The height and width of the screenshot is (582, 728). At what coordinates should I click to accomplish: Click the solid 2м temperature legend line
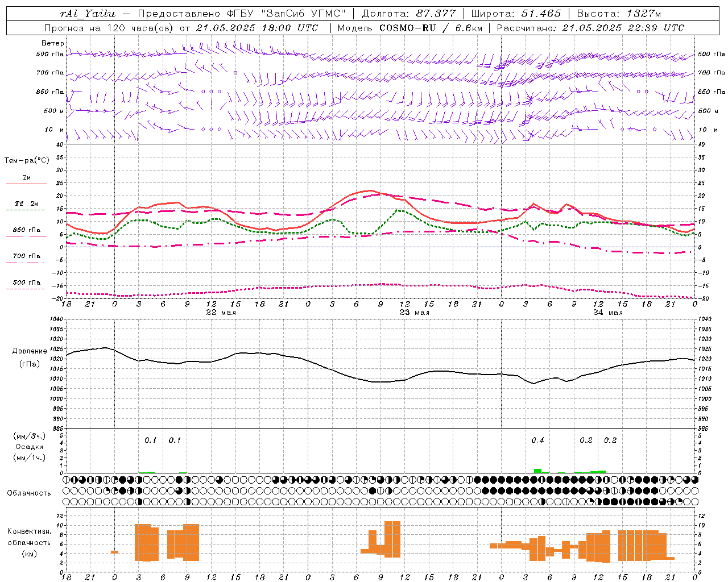click(26, 184)
